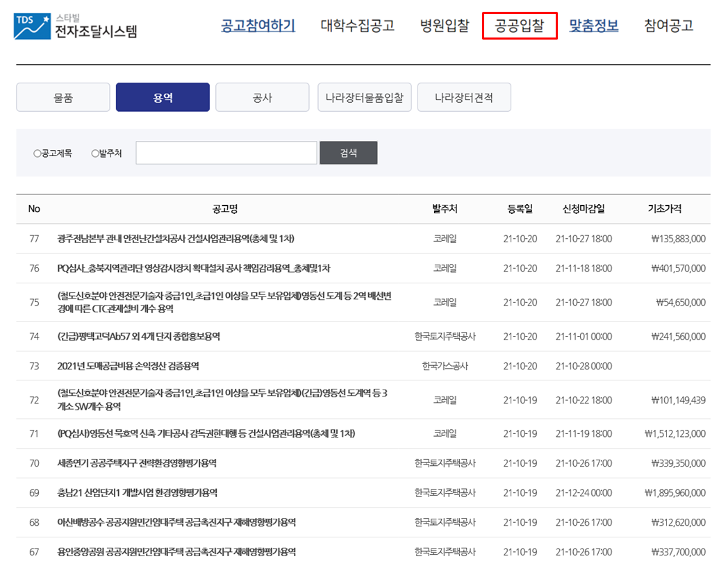Open notice 75 CTC관제설비 개수 용역
The image size is (728, 577).
(224, 302)
